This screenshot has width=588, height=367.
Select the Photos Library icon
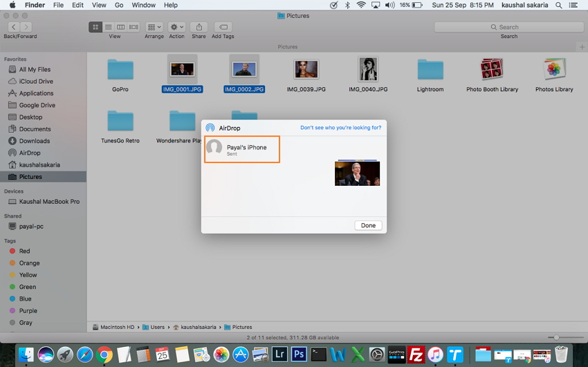point(553,70)
